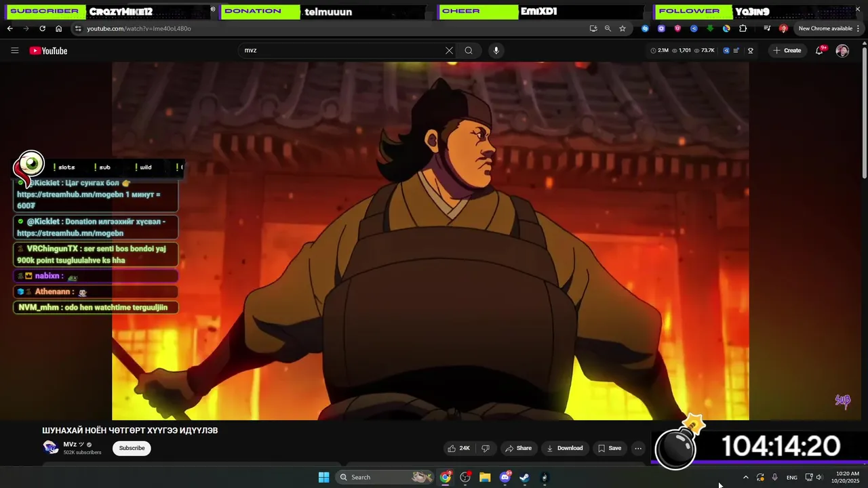Viewport: 868px width, 488px height.
Task: Reload the YouTube page
Action: pos(42,28)
